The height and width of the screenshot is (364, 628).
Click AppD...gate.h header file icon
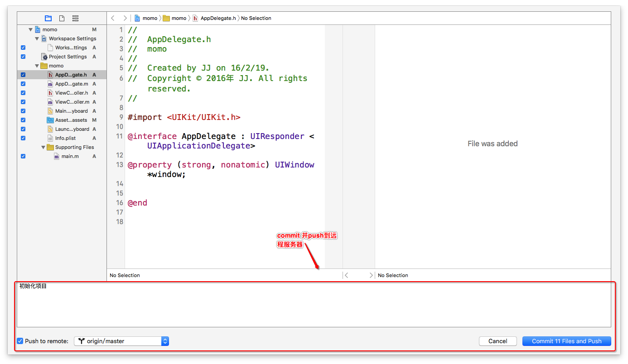50,75
